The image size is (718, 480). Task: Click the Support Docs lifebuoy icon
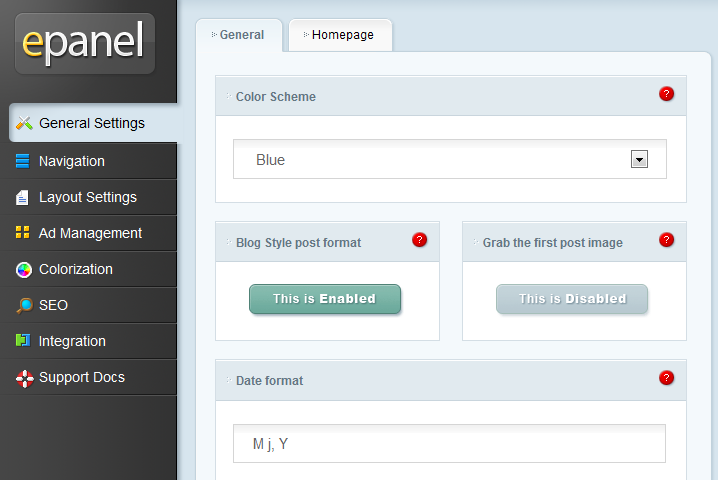[25, 378]
